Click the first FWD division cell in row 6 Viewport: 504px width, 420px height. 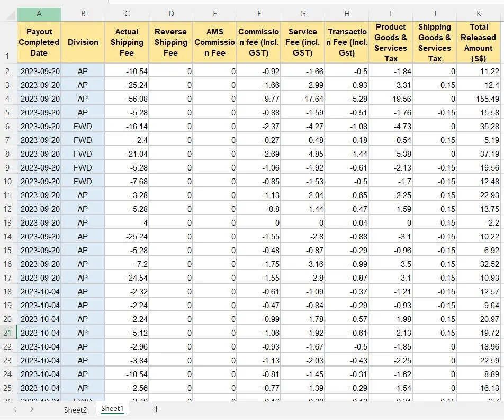[83, 127]
